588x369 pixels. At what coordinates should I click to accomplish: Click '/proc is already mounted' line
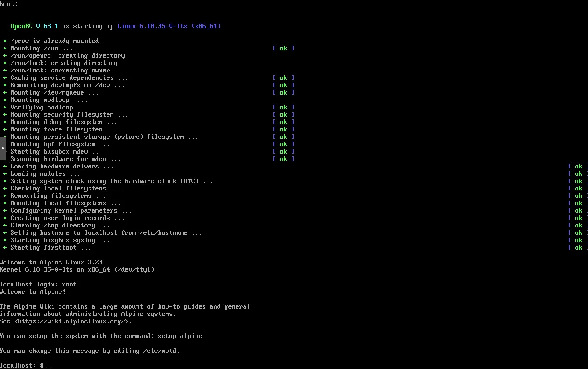pyautogui.click(x=54, y=41)
